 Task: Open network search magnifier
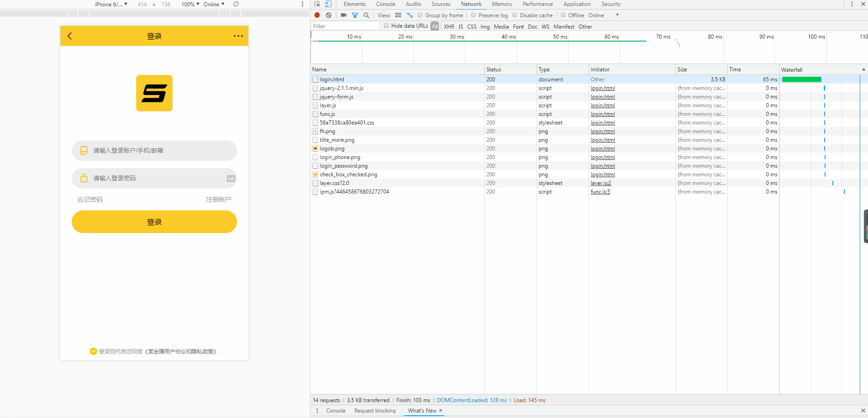366,15
